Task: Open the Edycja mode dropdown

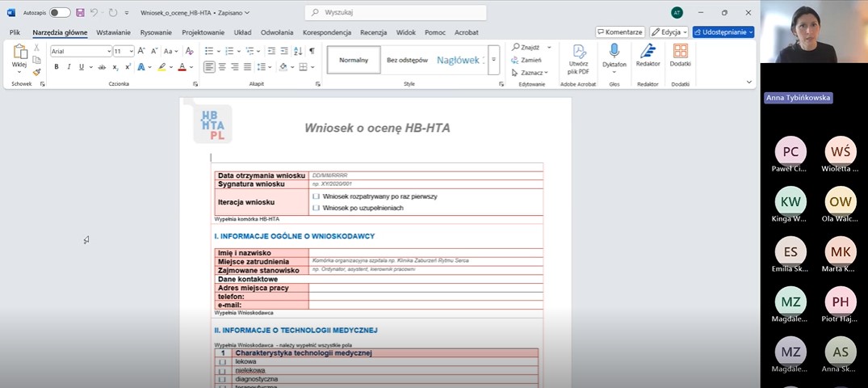Action: [x=669, y=32]
